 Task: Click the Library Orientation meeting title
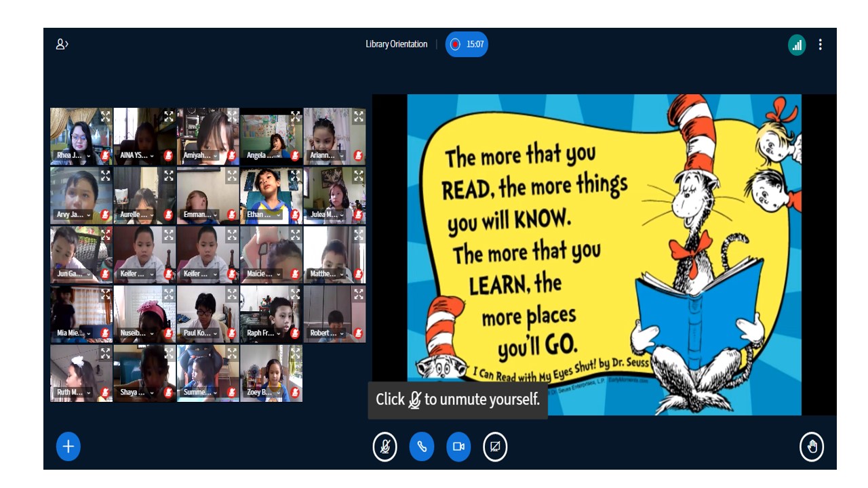395,43
